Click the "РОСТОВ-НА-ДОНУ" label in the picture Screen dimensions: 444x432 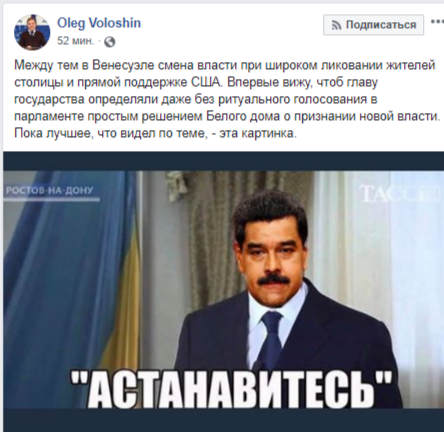pyautogui.click(x=49, y=190)
